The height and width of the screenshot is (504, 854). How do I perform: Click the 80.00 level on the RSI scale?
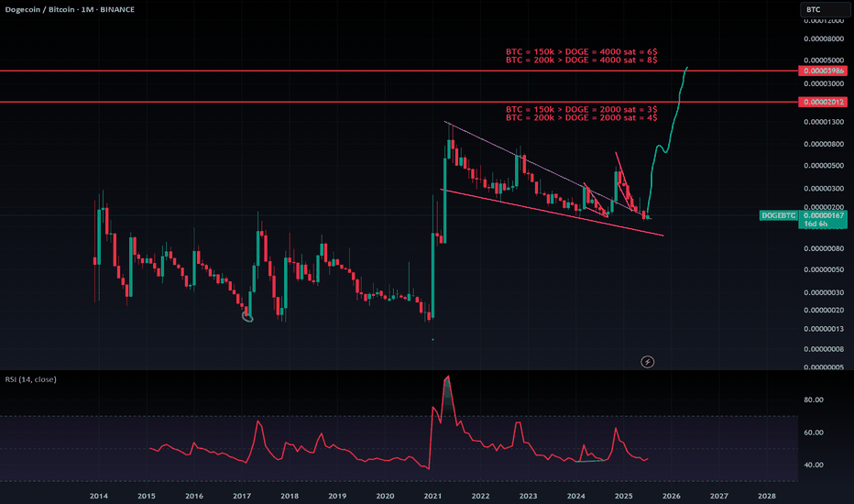coord(814,400)
